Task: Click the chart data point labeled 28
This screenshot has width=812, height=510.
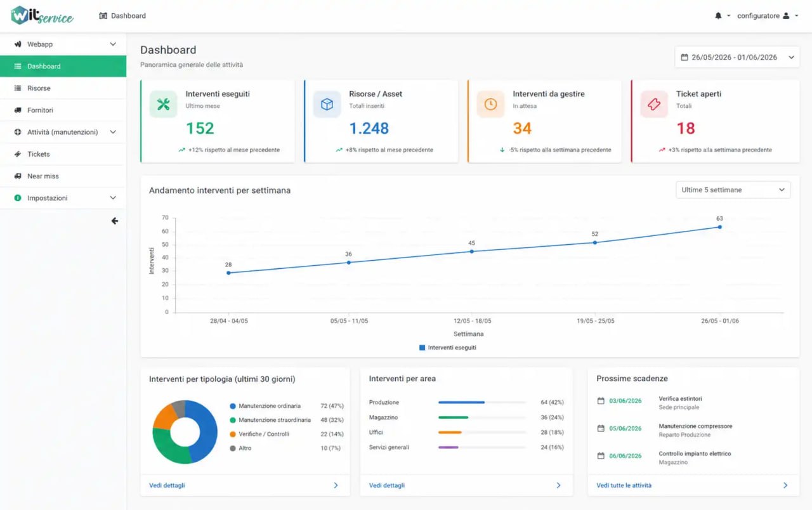Action: (228, 273)
